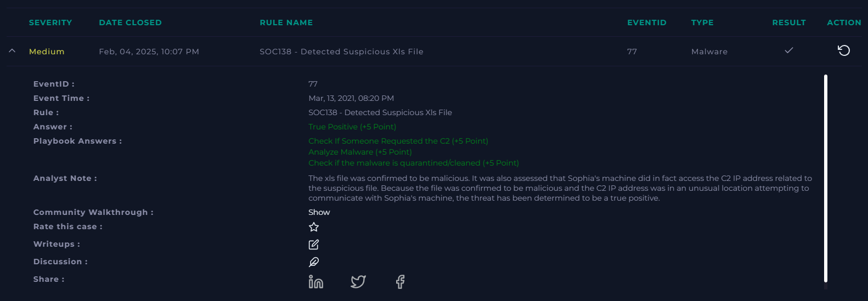Image resolution: width=868 pixels, height=301 pixels.
Task: Collapse the Medium severity case row
Action: click(x=12, y=51)
